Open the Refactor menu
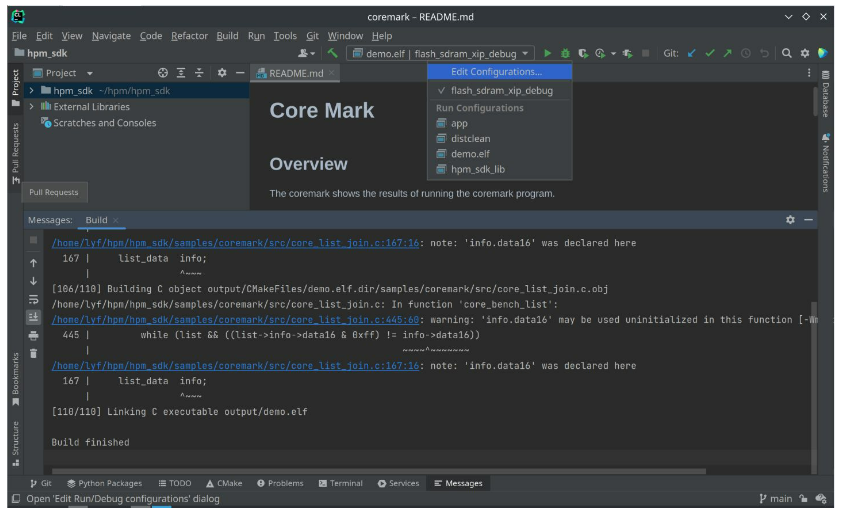 189,36
